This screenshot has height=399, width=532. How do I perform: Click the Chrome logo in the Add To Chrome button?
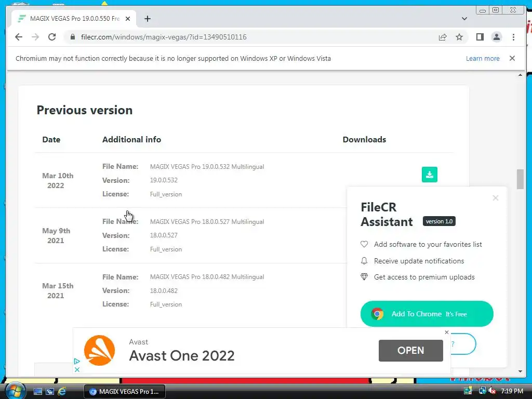pos(377,314)
